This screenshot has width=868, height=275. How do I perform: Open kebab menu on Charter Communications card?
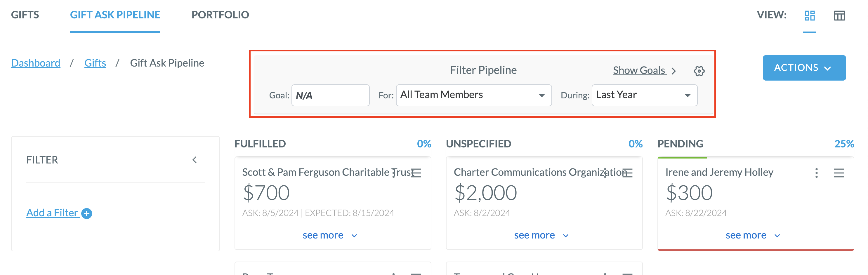pyautogui.click(x=605, y=173)
